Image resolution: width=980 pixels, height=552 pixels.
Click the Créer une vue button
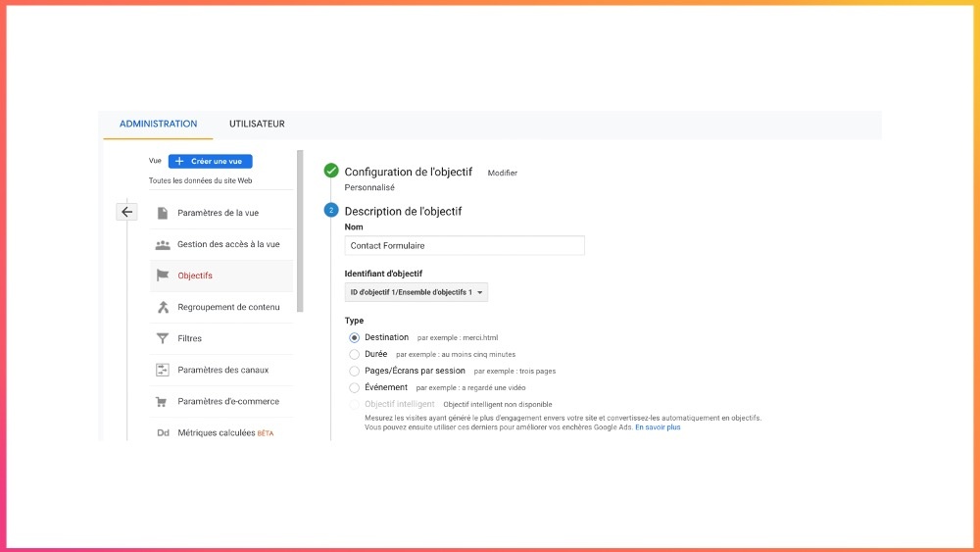(x=211, y=162)
